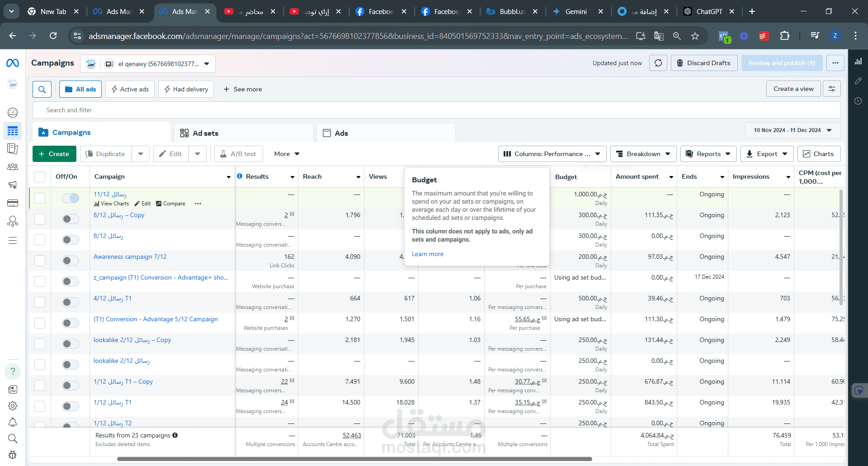Open the date range 10 Nov – 11 Dec dropdown
Screen dimensions: 868x466
[793, 130]
